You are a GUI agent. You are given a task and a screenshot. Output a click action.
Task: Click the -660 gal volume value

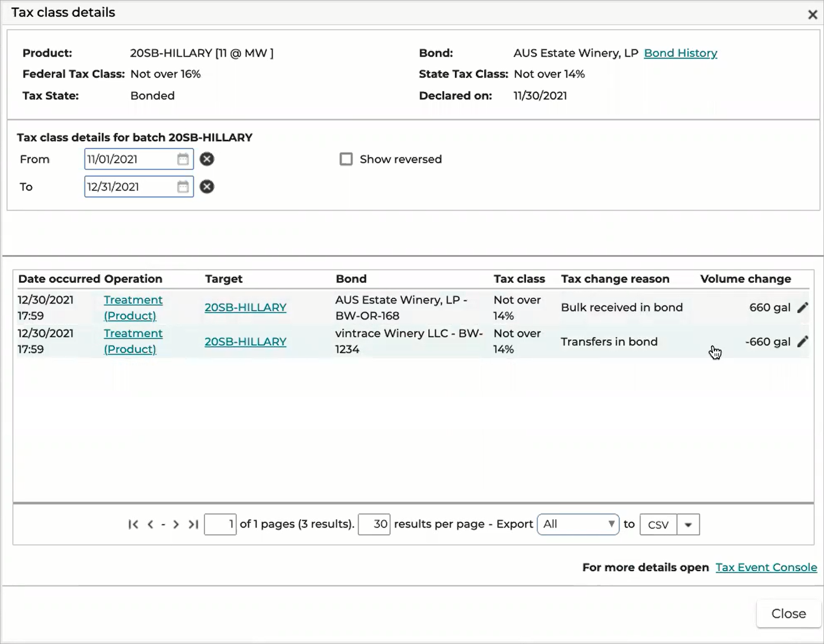point(768,342)
